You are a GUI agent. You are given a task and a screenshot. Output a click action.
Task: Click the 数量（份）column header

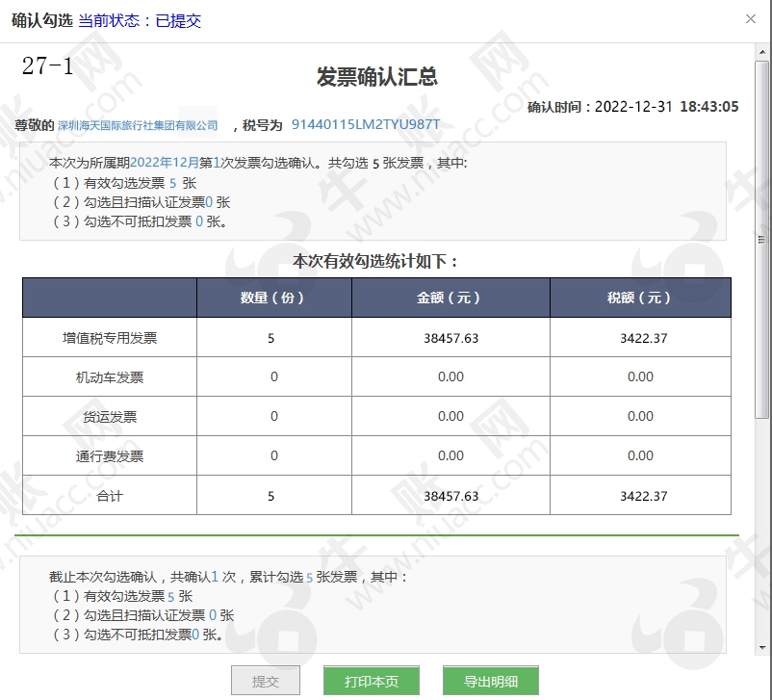[x=273, y=298]
